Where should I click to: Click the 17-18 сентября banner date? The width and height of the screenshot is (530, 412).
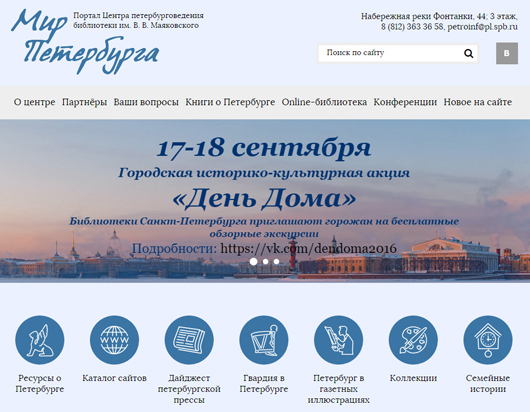[x=264, y=148]
